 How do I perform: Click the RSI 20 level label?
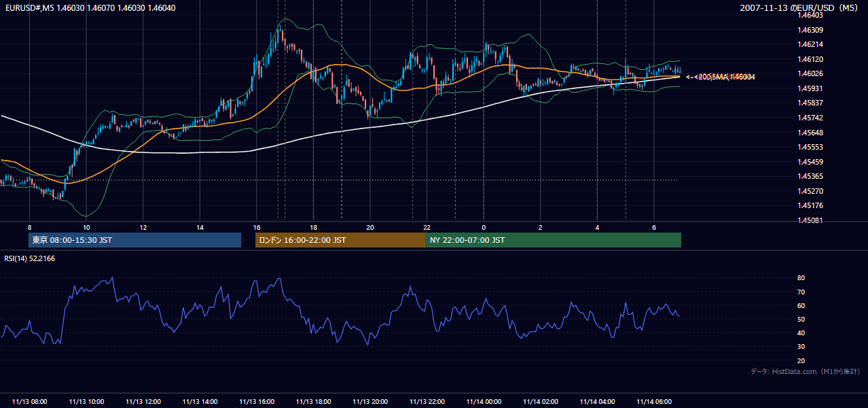[x=801, y=360]
